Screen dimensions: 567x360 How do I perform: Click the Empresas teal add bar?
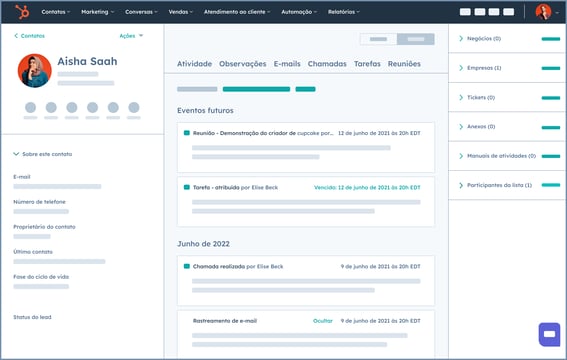pos(551,68)
